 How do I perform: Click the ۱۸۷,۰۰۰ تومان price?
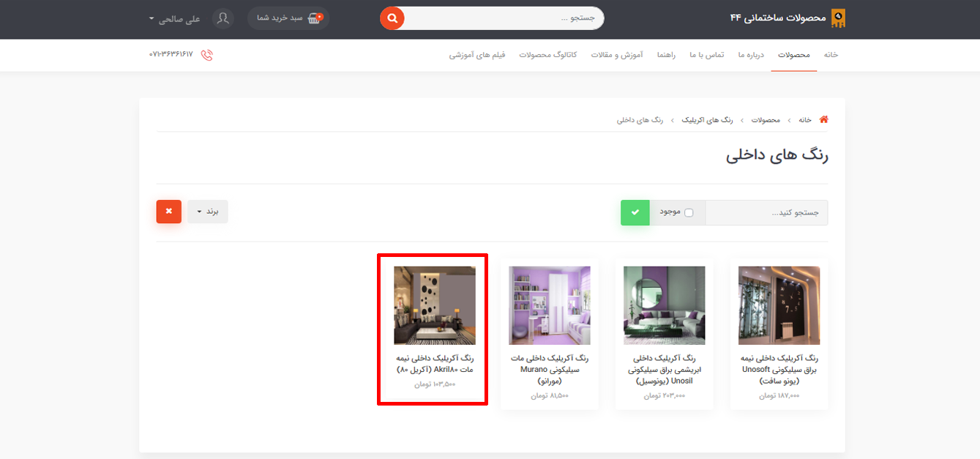[x=779, y=395]
